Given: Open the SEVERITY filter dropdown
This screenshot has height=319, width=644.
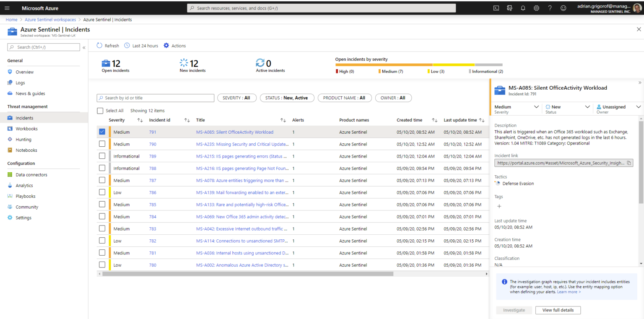Looking at the screenshot, I should click(x=236, y=98).
